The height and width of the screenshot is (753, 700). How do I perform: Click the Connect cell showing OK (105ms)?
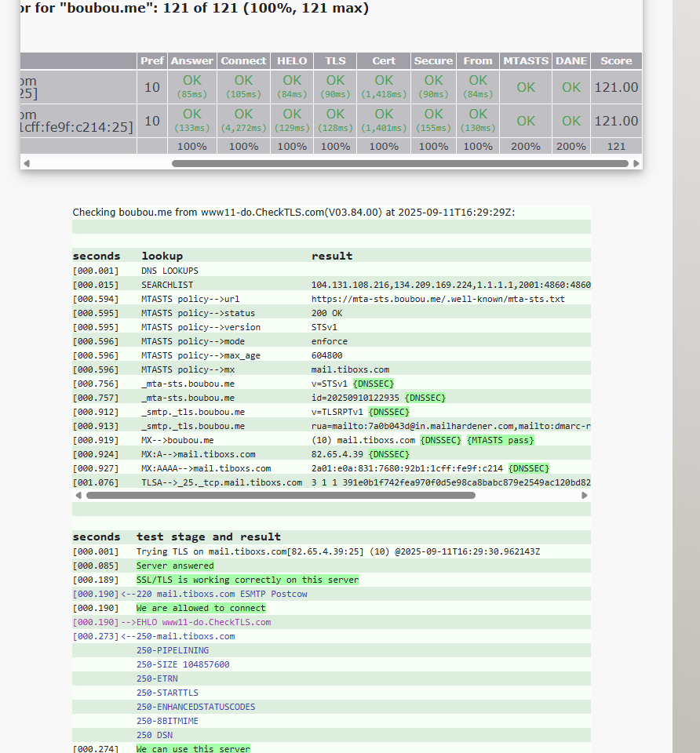coord(243,87)
